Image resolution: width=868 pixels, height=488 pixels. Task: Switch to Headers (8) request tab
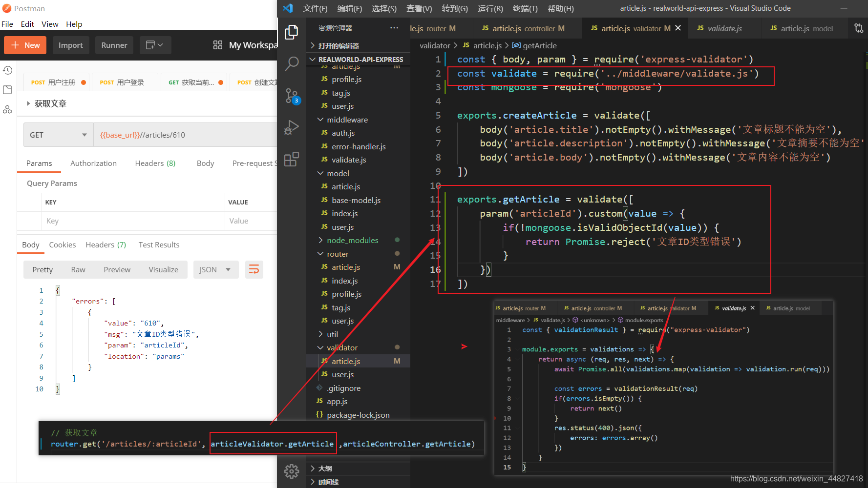(155, 163)
